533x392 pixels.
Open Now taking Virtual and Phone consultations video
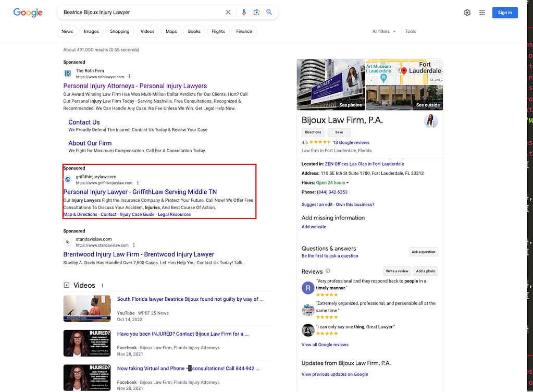point(188,369)
